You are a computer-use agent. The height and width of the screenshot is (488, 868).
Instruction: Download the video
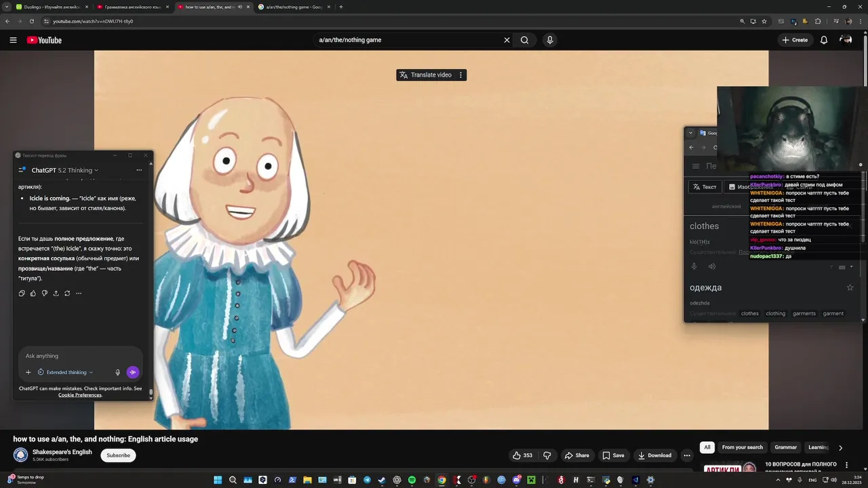[655, 455]
